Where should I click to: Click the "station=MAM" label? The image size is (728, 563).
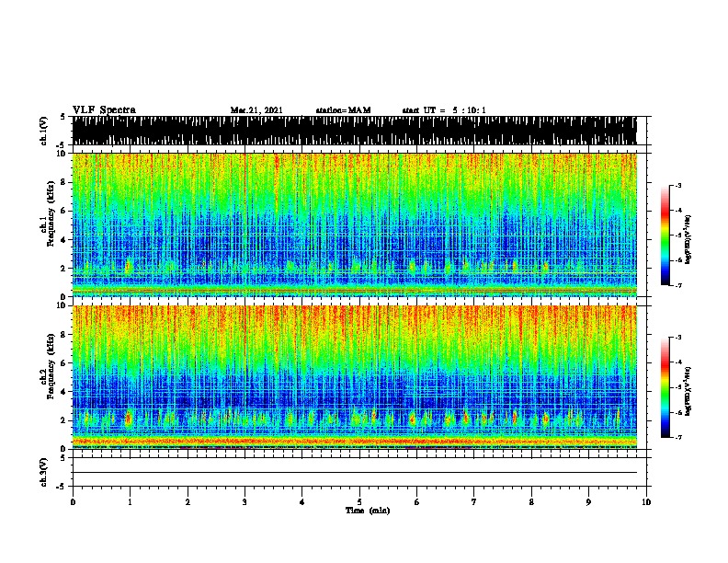pos(343,110)
